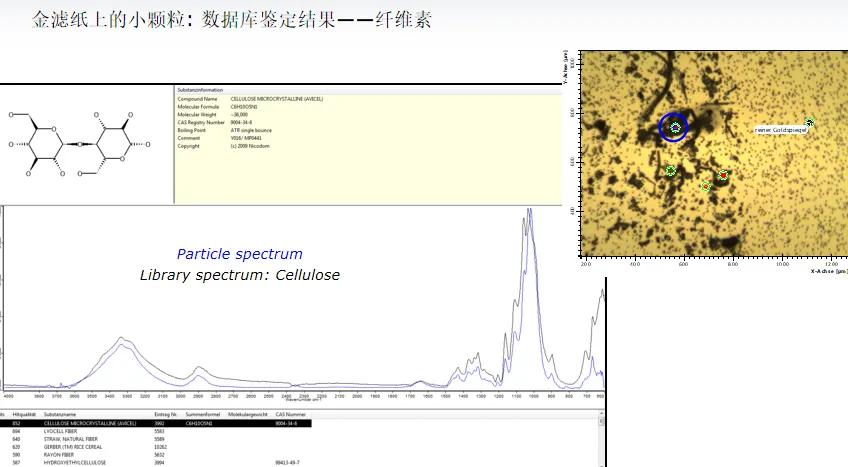Click the cellulose chemical structure drawing

point(80,144)
